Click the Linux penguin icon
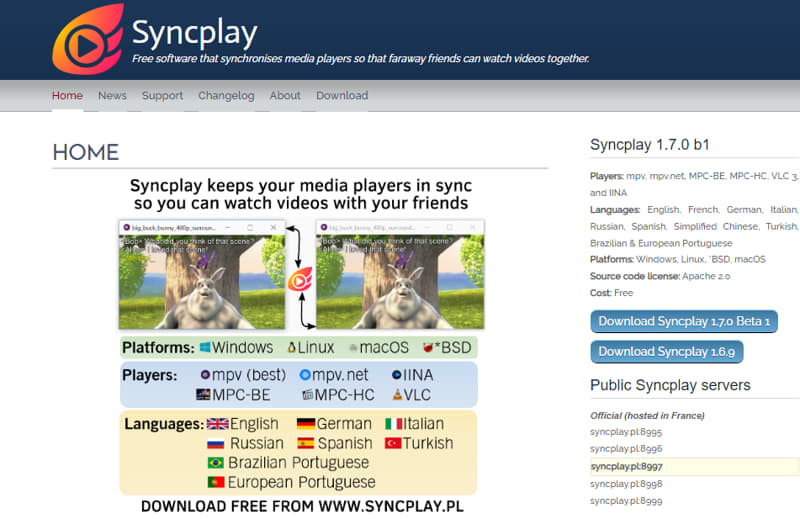Image resolution: width=800 pixels, height=519 pixels. point(292,348)
